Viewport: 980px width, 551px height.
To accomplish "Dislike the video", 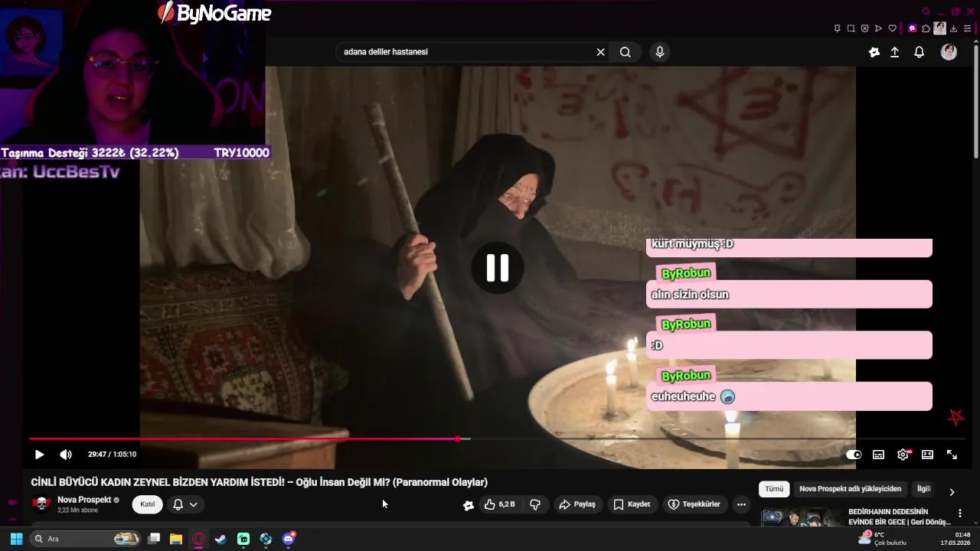I will pos(535,504).
